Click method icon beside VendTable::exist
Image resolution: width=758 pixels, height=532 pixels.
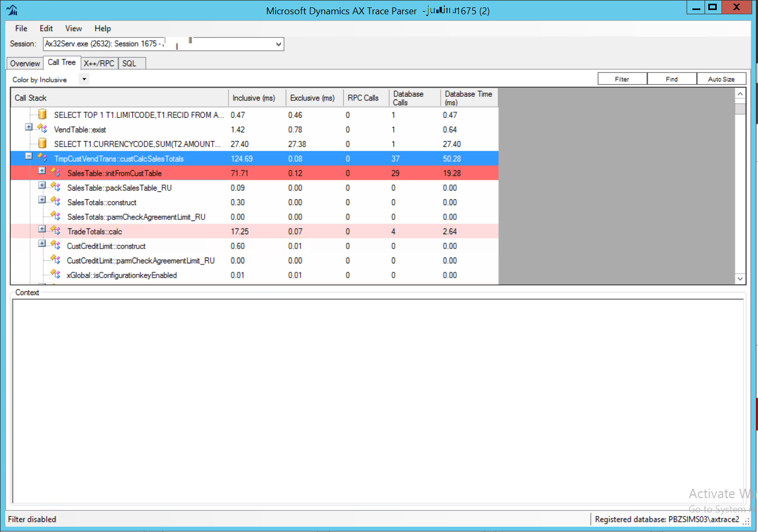(x=42, y=129)
